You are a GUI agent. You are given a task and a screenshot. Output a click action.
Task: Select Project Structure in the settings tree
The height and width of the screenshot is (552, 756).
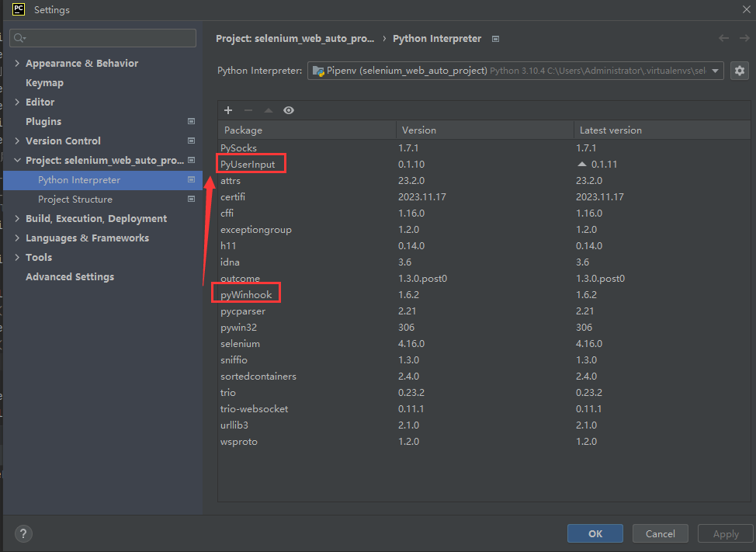(75, 200)
